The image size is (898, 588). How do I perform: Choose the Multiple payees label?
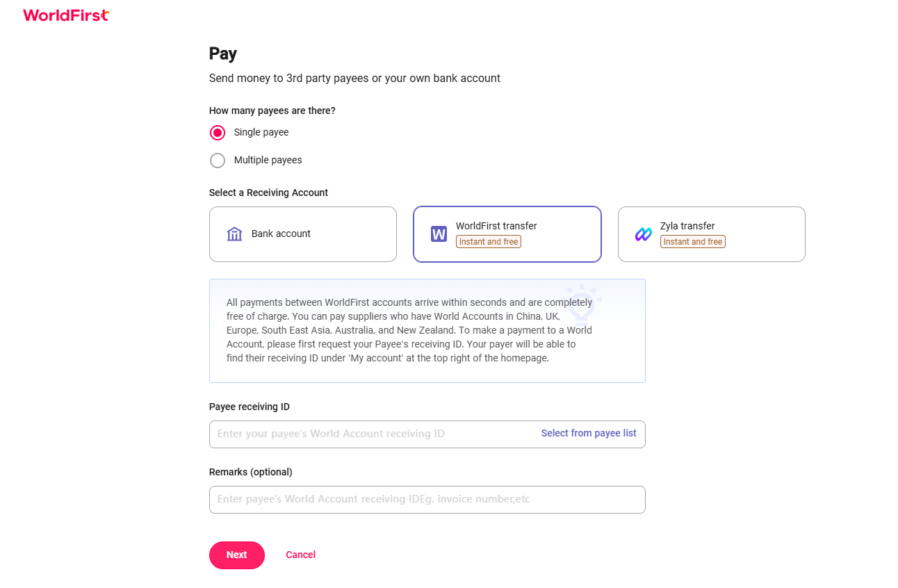(x=268, y=160)
